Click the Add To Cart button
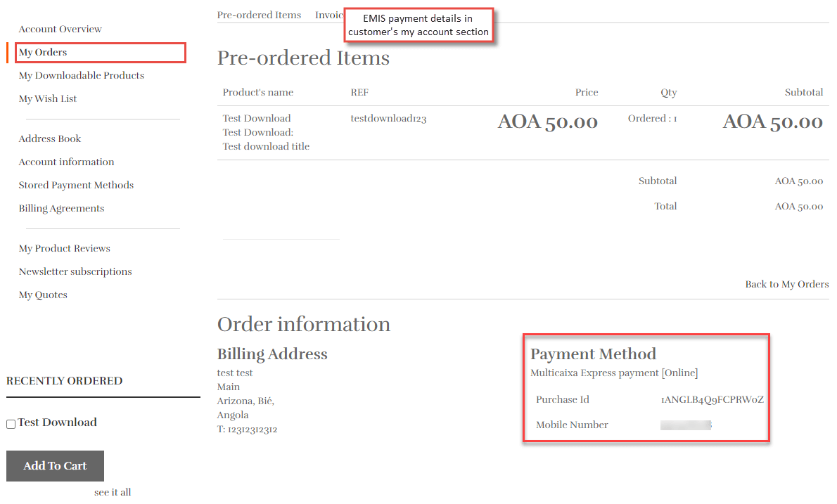 click(x=55, y=465)
